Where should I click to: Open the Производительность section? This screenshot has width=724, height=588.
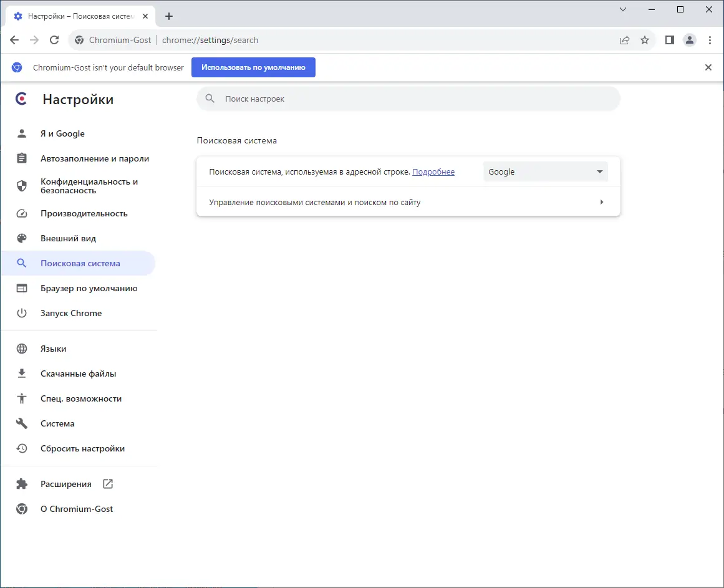pos(79,213)
